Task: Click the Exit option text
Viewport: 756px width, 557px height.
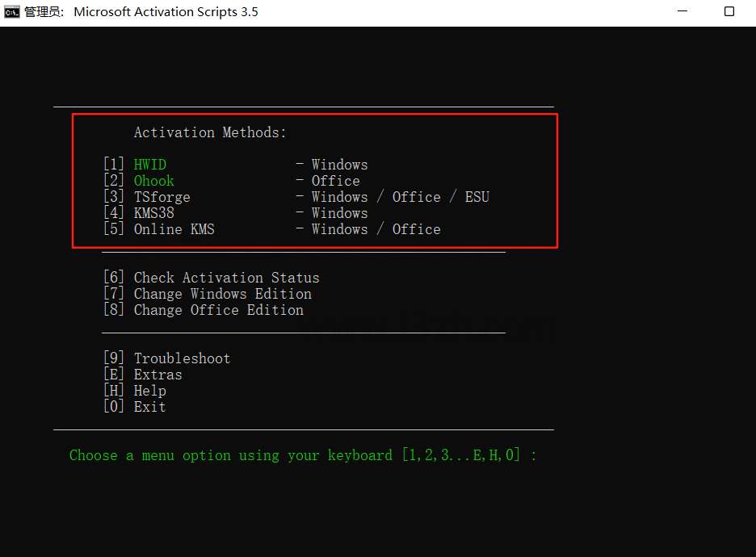Action: pos(150,407)
